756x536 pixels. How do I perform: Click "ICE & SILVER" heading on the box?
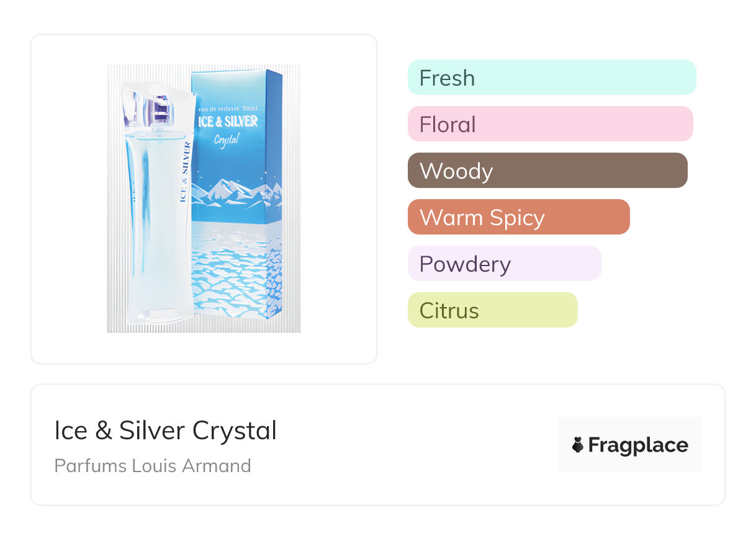point(227,122)
